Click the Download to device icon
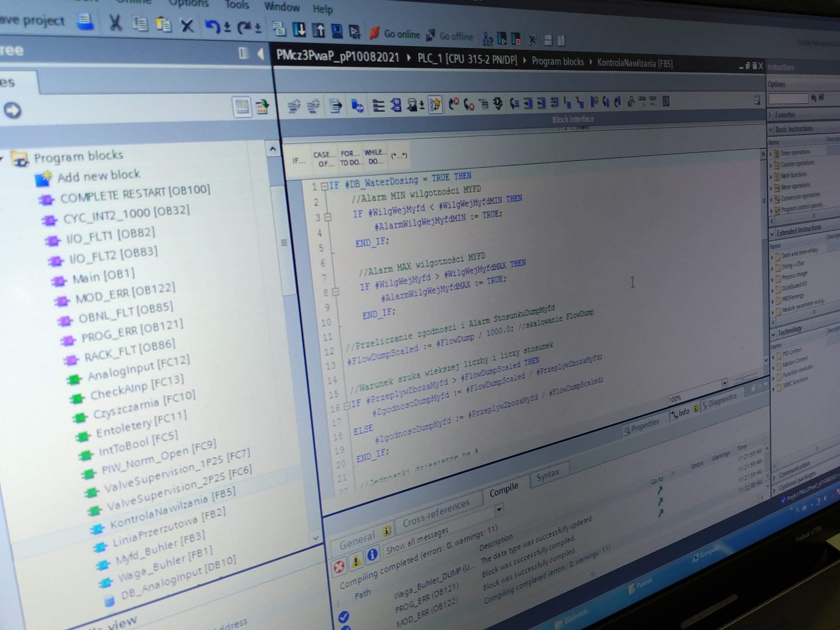 coord(299,29)
